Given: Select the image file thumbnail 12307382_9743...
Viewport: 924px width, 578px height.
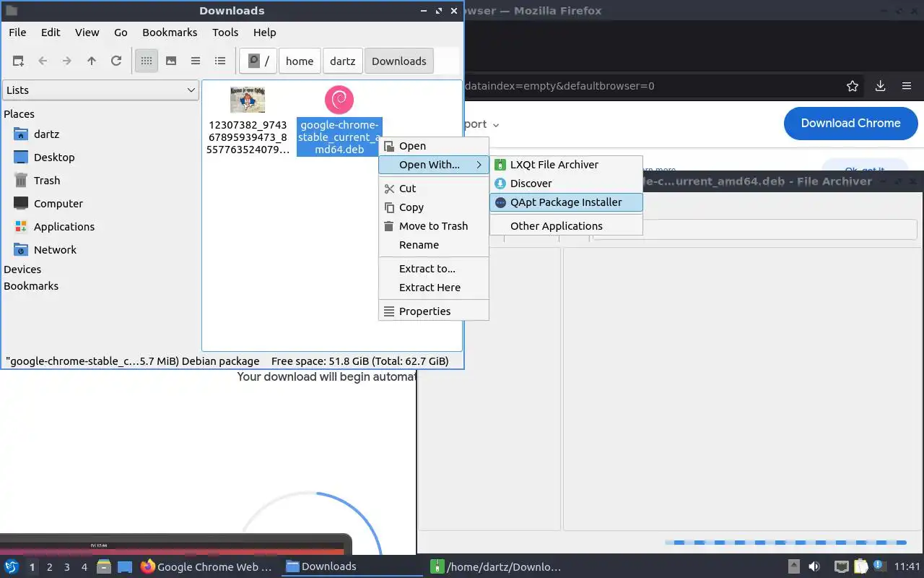Looking at the screenshot, I should [248, 100].
